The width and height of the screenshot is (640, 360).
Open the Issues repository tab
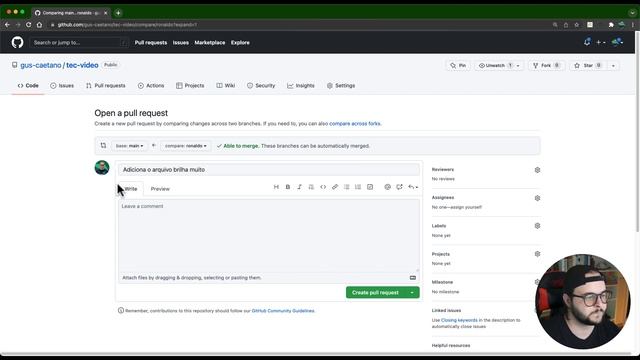point(62,86)
